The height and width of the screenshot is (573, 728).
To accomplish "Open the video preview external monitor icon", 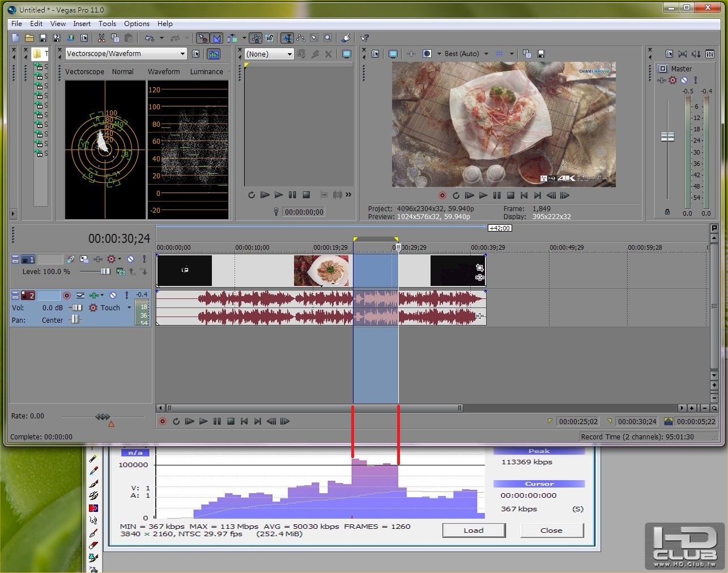I will tap(393, 54).
